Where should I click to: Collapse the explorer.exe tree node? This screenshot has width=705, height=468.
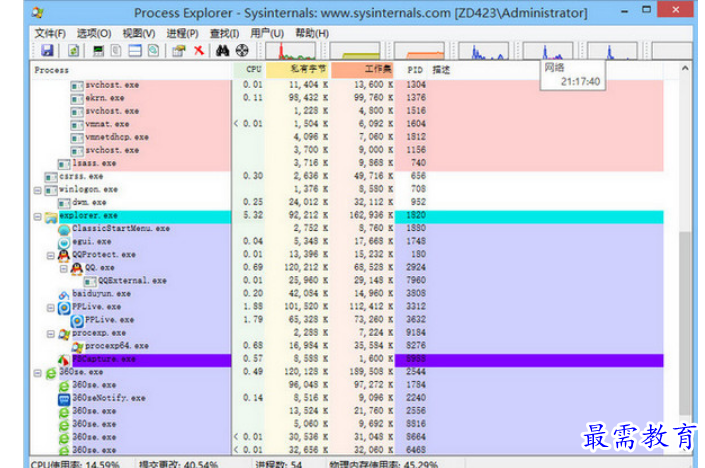[38, 217]
